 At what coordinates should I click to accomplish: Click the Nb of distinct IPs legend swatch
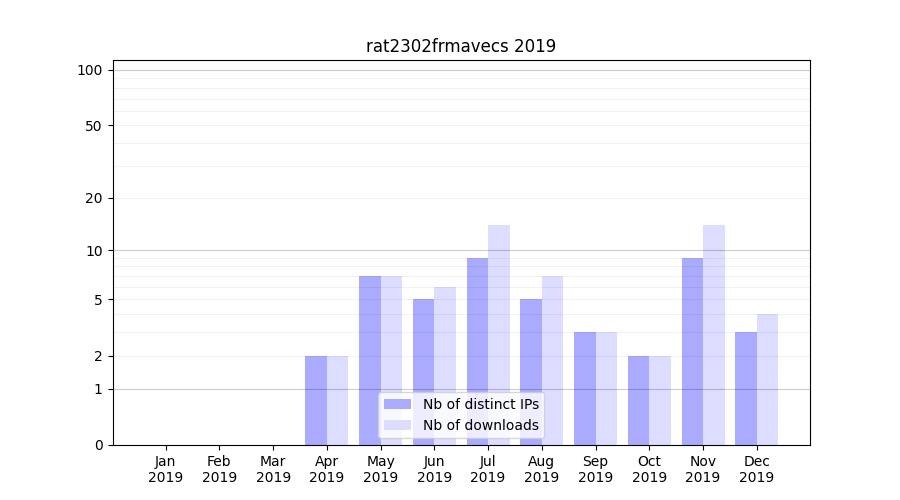tap(397, 404)
